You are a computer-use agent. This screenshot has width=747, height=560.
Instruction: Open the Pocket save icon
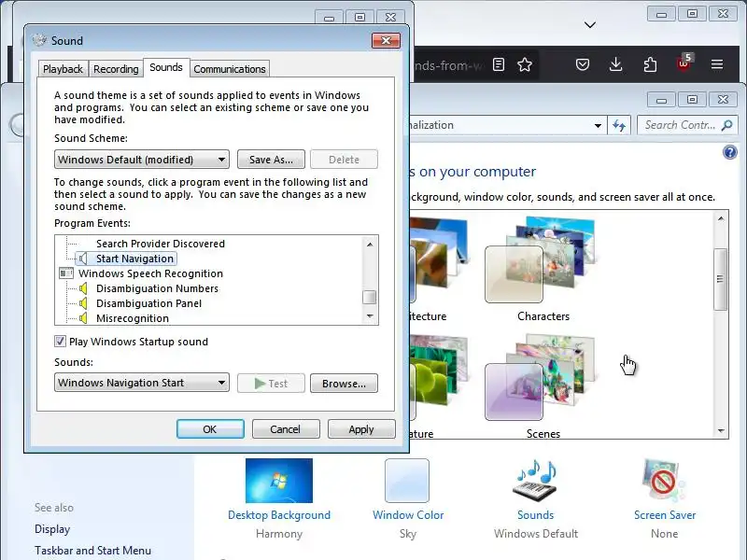pyautogui.click(x=582, y=64)
